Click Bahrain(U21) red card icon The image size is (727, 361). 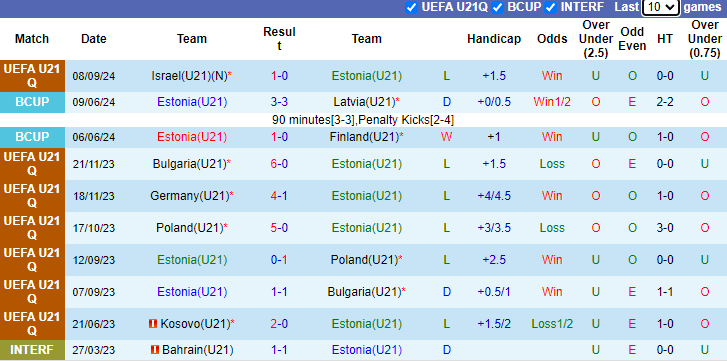(x=155, y=350)
